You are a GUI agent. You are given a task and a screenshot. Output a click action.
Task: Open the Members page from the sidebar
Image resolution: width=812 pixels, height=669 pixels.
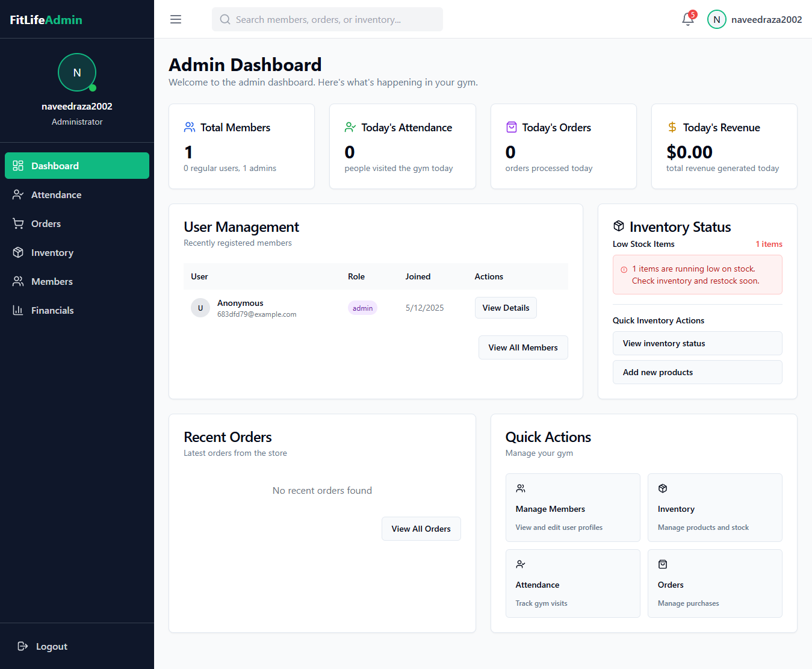tap(52, 281)
